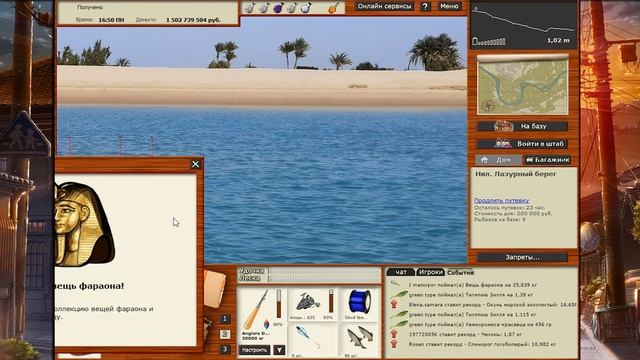
Task: Open the notebook icon beside the tackle panel
Action: pyautogui.click(x=214, y=289)
